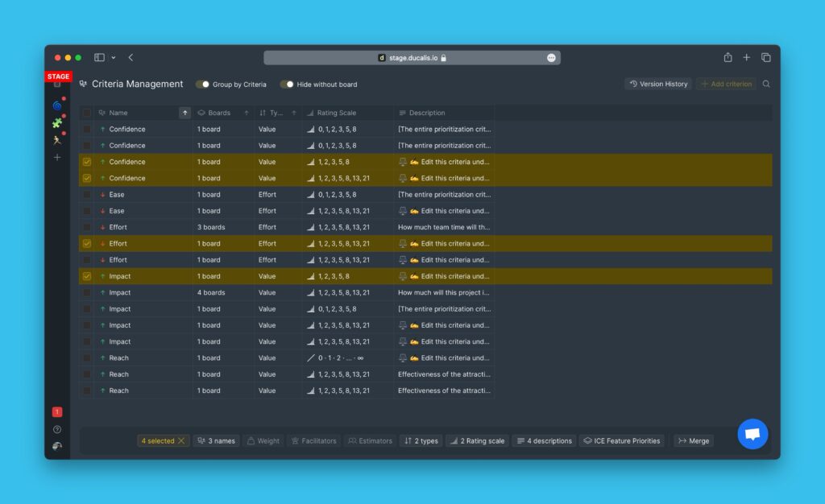Toggle the Hide without board switch
Image resolution: width=825 pixels, height=504 pixels.
[x=287, y=85]
